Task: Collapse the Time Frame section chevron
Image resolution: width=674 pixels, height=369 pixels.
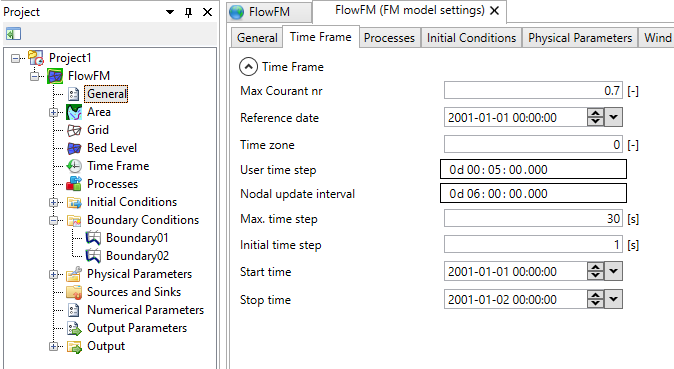Action: 248,67
